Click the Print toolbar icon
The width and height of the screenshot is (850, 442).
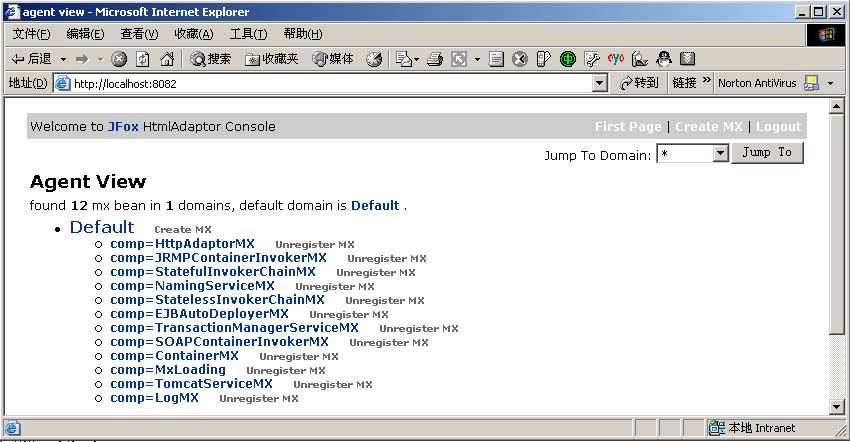tap(434, 59)
